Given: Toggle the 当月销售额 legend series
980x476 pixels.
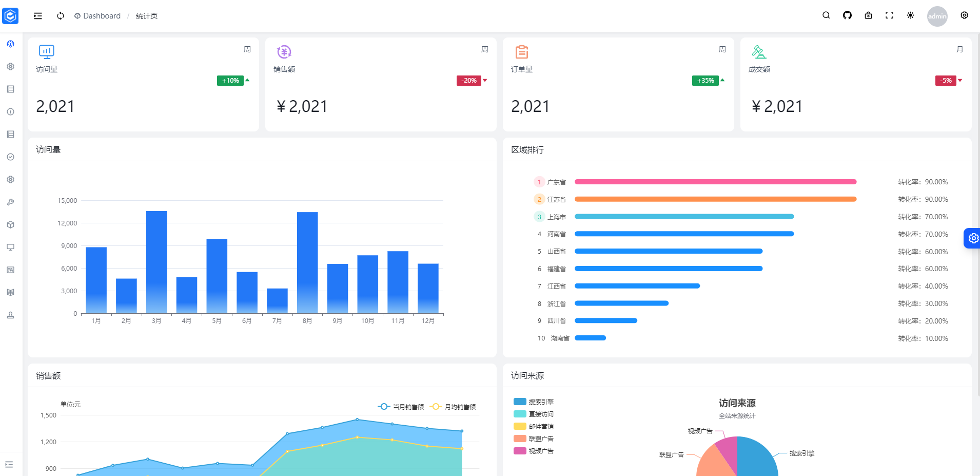Looking at the screenshot, I should point(401,407).
